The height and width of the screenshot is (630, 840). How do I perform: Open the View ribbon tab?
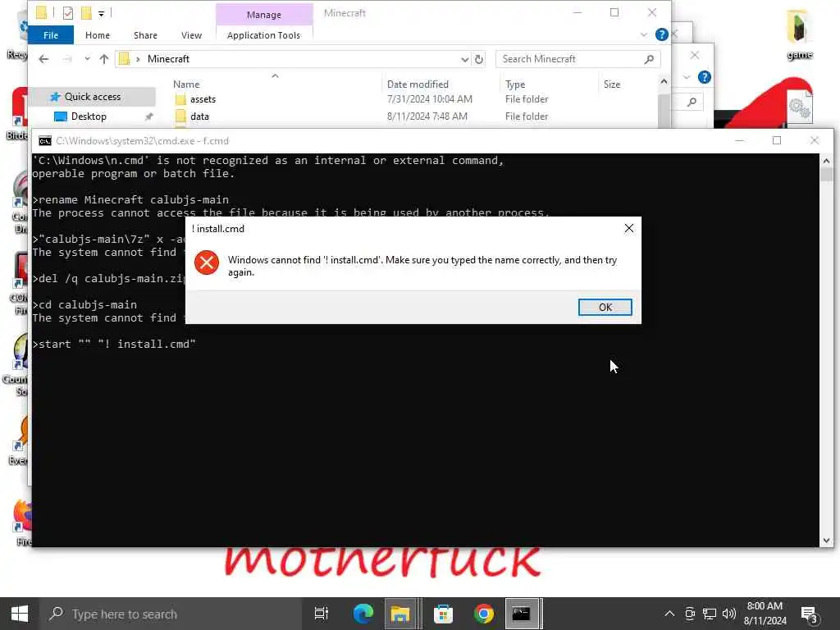tap(191, 35)
